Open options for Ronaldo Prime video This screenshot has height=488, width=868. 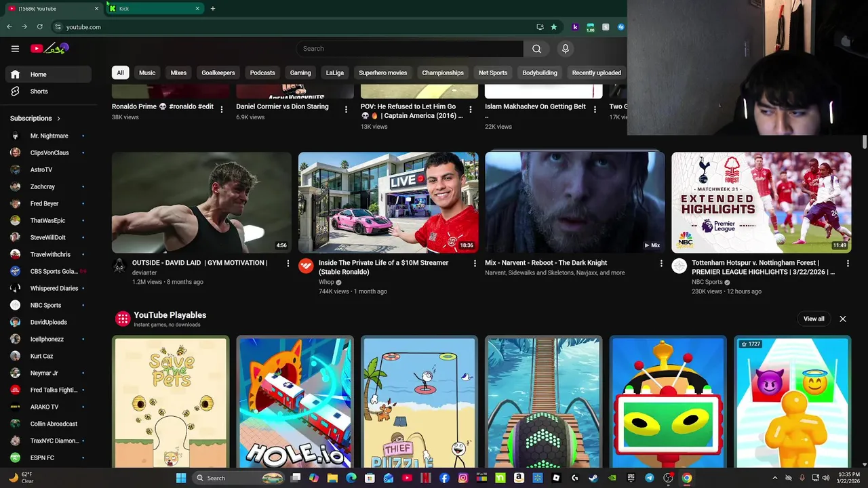[x=221, y=109]
